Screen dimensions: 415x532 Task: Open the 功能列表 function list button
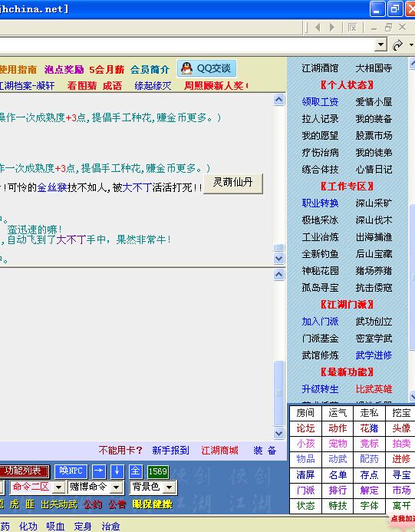(x=23, y=471)
